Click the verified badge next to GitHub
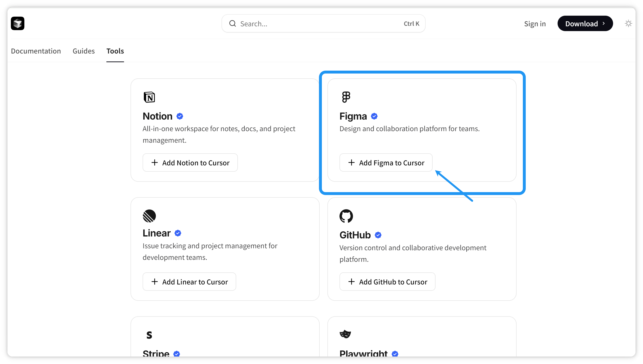The image size is (643, 364). (x=378, y=235)
